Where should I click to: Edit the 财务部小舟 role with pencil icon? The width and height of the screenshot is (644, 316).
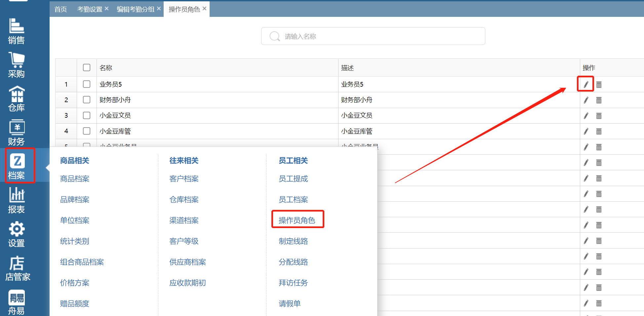(586, 100)
